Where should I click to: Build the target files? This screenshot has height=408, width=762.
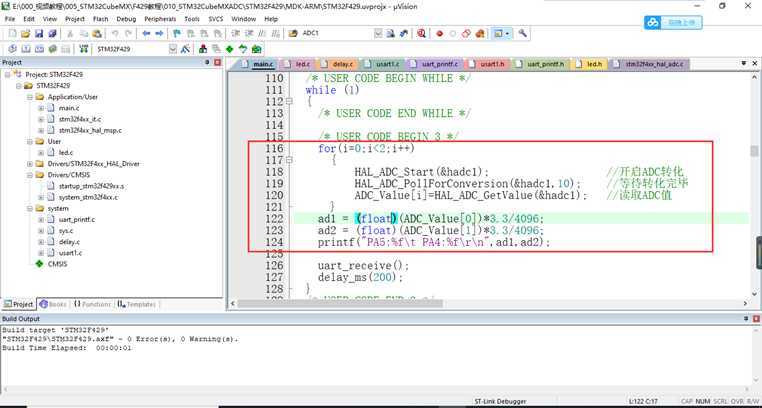pyautogui.click(x=26, y=49)
